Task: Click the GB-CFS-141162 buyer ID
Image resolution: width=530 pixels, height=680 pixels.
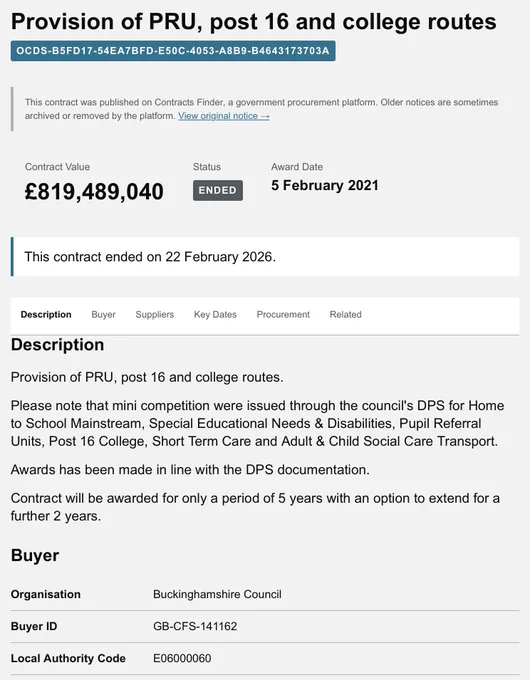Action: tap(195, 626)
